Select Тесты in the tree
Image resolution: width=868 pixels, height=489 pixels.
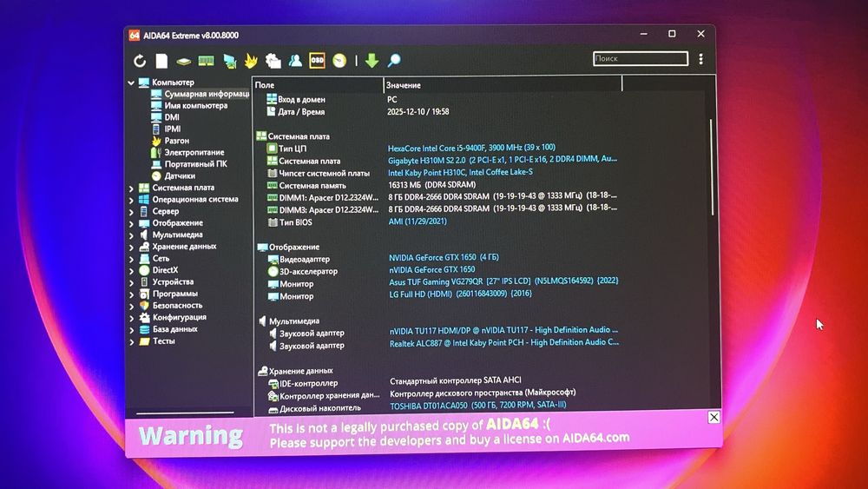coord(163,341)
